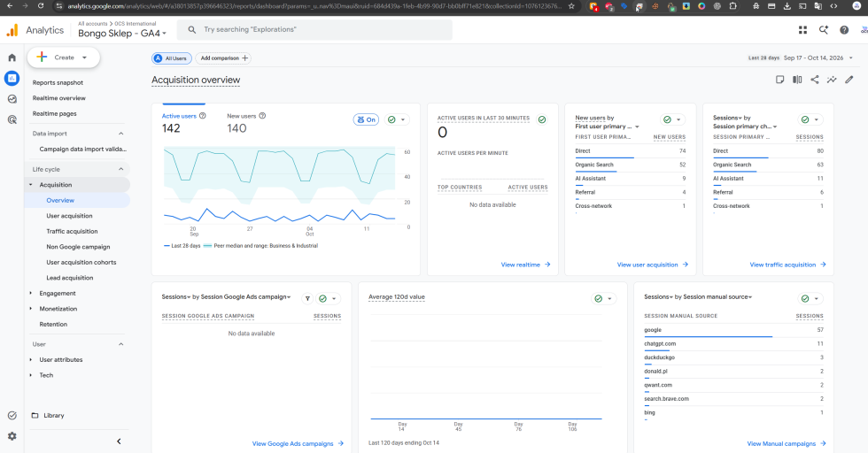Image resolution: width=868 pixels, height=453 pixels.
Task: Click the filter icon on Google Ads card
Action: coord(308,299)
